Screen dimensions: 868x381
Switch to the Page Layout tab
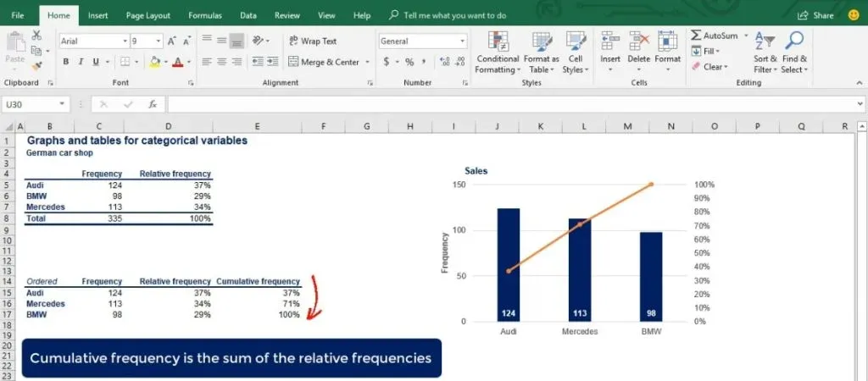[x=147, y=15]
